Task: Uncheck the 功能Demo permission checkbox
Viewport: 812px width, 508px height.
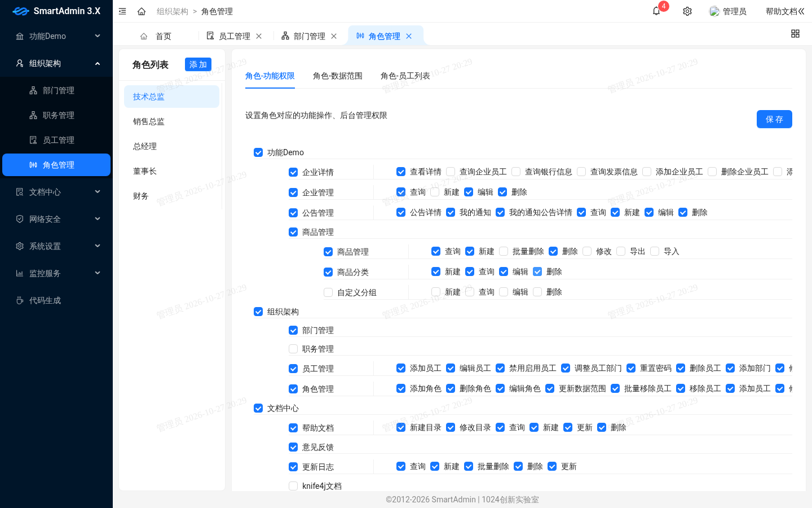Action: [258, 152]
